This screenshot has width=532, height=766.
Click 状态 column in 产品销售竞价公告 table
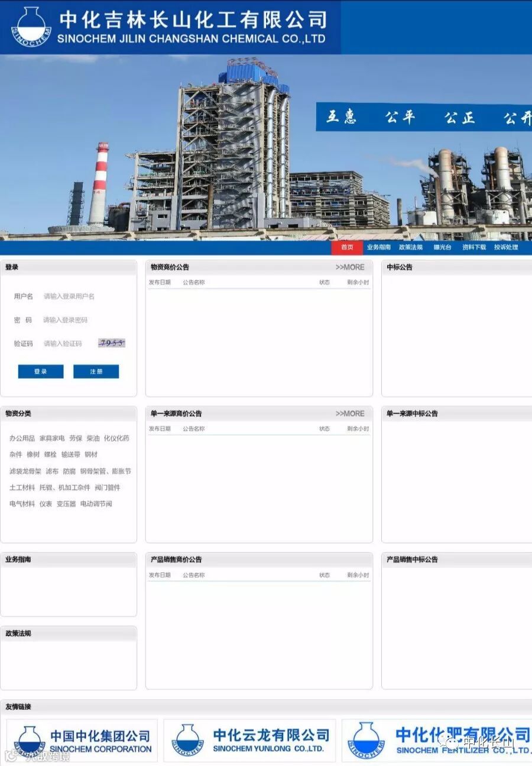click(325, 575)
